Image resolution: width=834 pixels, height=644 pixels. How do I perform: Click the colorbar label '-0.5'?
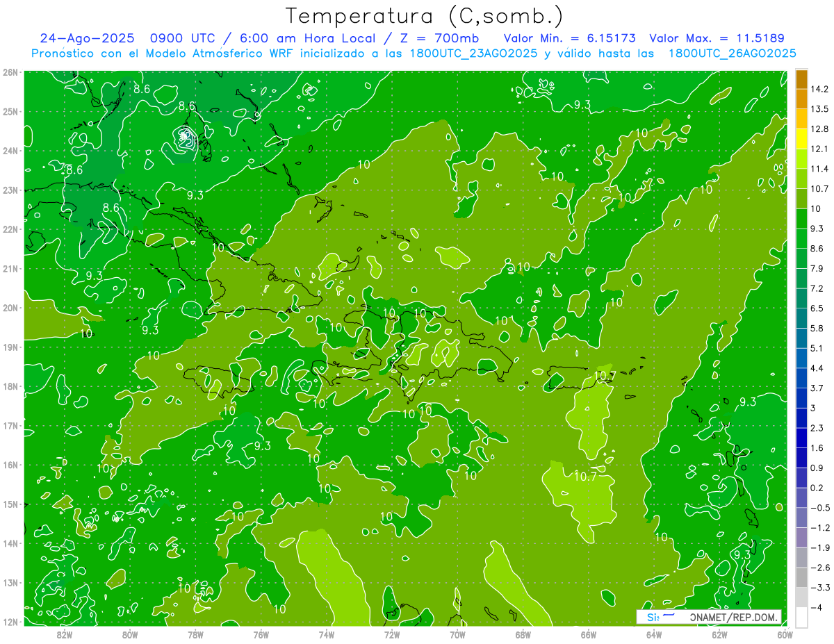tap(820, 507)
